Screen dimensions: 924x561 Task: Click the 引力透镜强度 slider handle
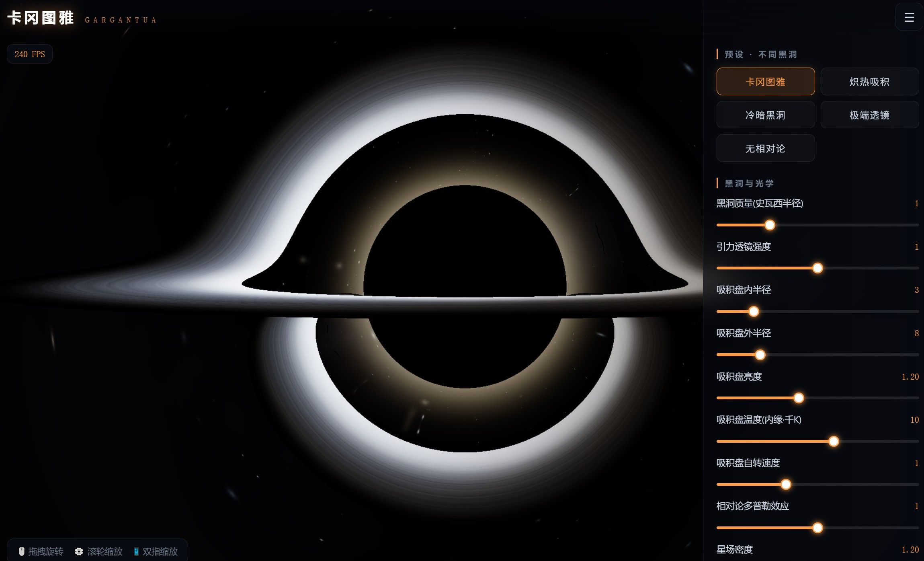(817, 268)
